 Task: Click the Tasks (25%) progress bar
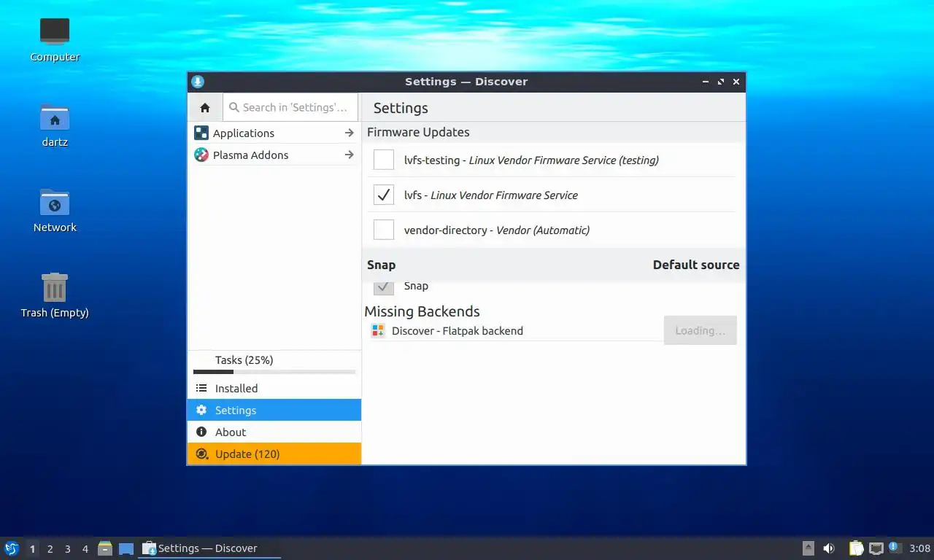(x=274, y=372)
